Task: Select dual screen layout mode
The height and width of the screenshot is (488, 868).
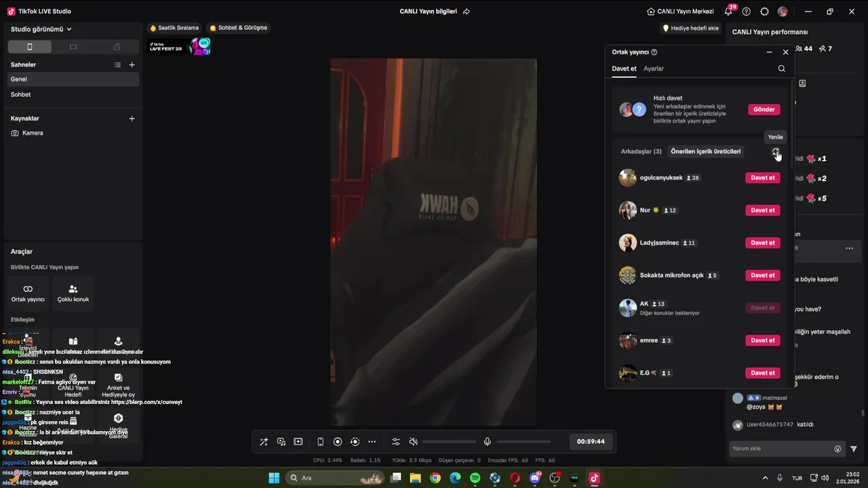Action: (x=117, y=47)
